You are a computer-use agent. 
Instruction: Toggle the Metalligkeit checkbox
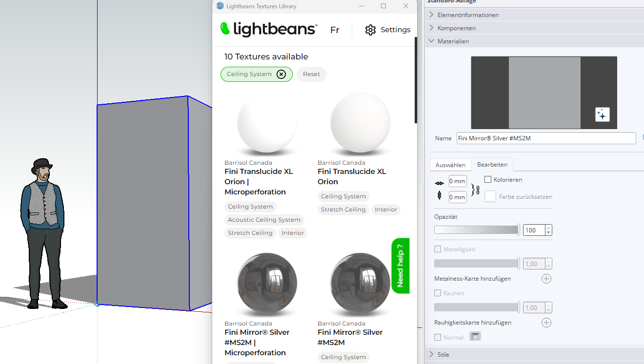click(x=438, y=249)
